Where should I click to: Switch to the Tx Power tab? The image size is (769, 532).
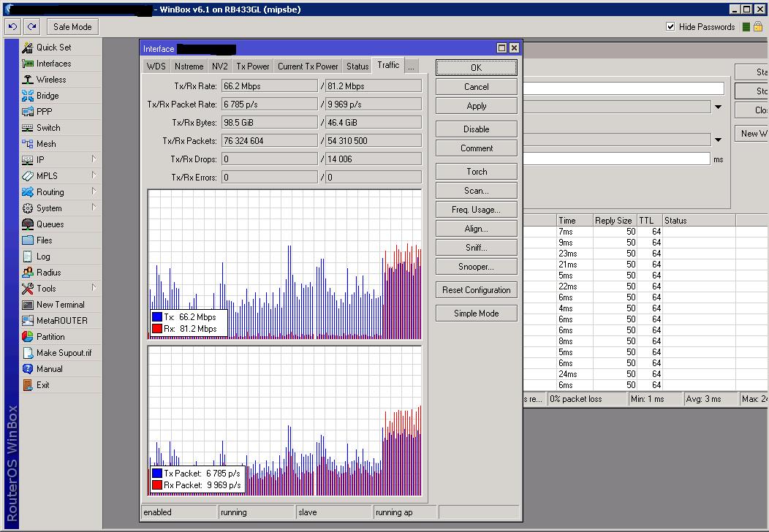(x=252, y=66)
